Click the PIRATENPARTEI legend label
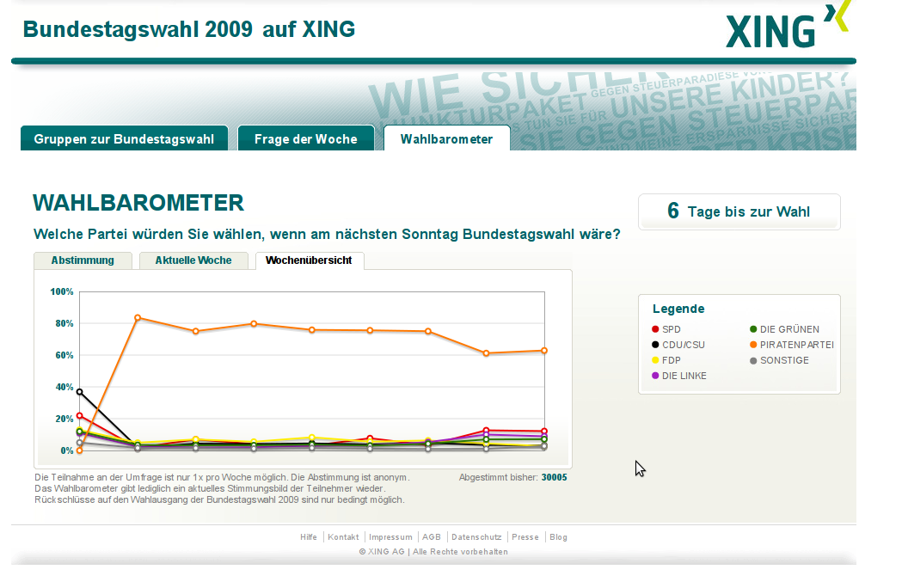Image resolution: width=908 pixels, height=588 pixels. tap(797, 345)
